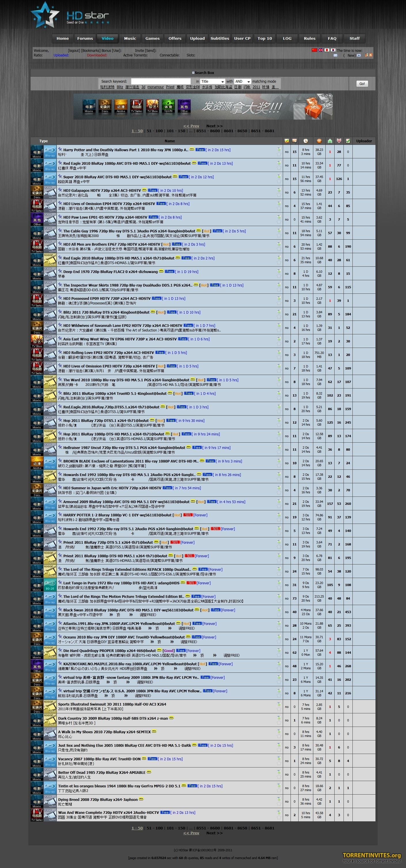The image size is (406, 868).
Task: Open the Subtitles menu item
Action: coord(220,38)
